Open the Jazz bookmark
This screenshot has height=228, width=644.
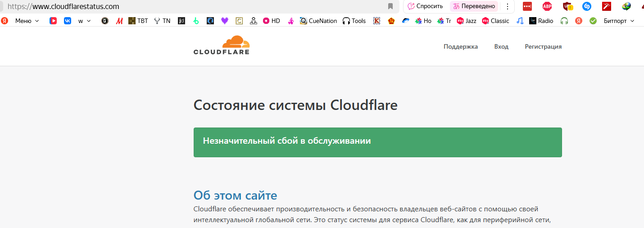pyautogui.click(x=467, y=21)
